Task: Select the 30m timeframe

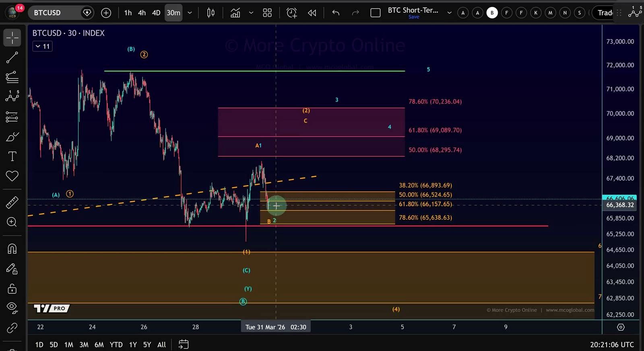Action: (173, 13)
